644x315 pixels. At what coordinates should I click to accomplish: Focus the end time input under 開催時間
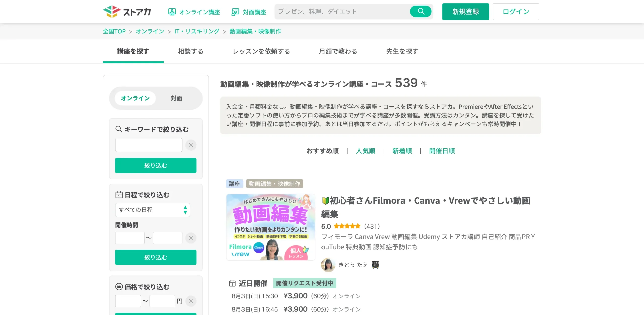pos(168,238)
